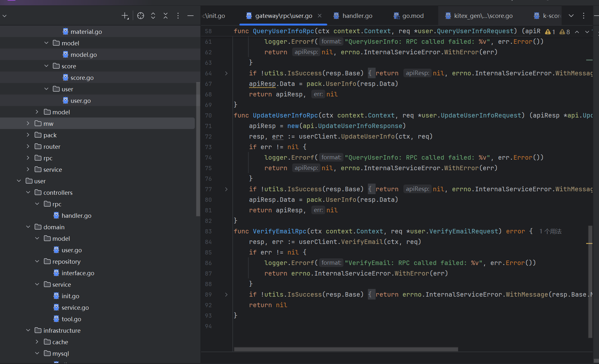The height and width of the screenshot is (364, 599).
Task: Expand the cache folder
Action: click(37, 342)
